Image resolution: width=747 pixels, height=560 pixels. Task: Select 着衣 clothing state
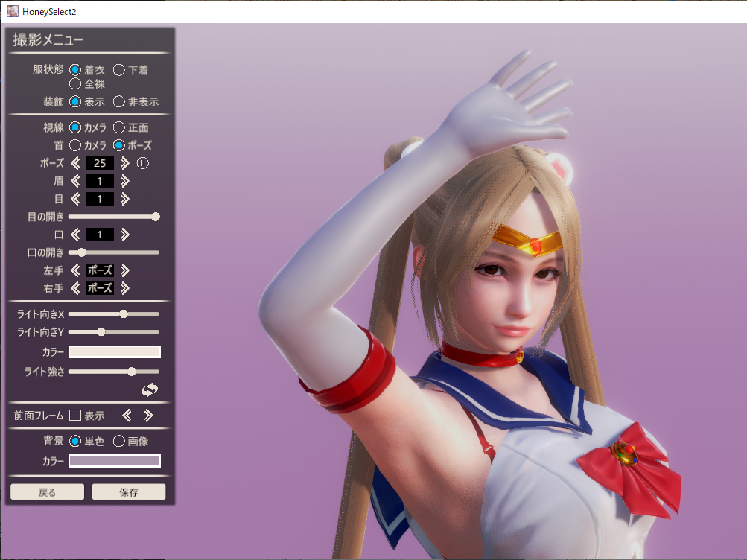pyautogui.click(x=74, y=70)
